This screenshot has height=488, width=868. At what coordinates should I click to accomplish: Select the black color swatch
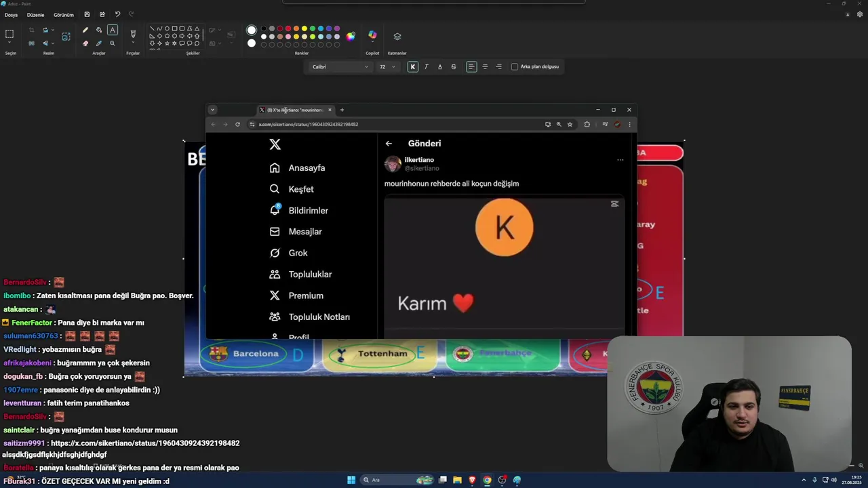point(264,29)
